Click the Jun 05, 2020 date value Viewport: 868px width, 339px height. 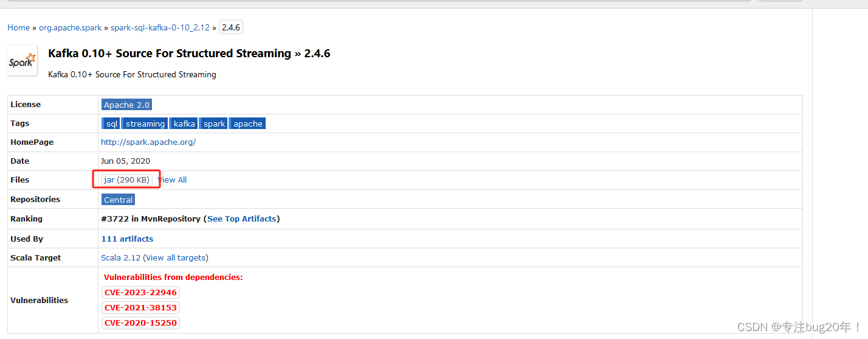click(x=125, y=161)
